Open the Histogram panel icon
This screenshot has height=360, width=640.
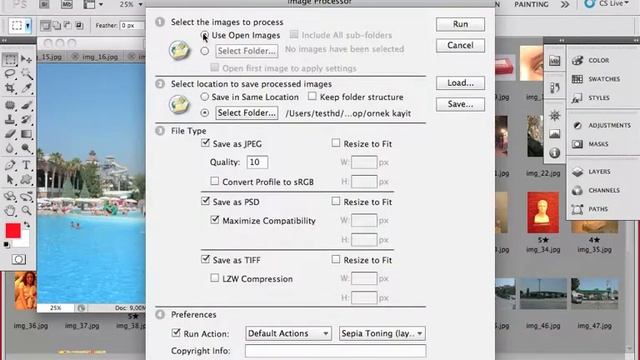tap(554, 134)
